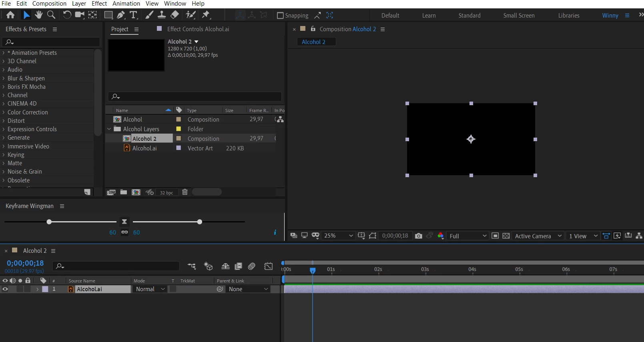Click the Interpret Footage icon in Project panel
644x342 pixels.
click(111, 192)
